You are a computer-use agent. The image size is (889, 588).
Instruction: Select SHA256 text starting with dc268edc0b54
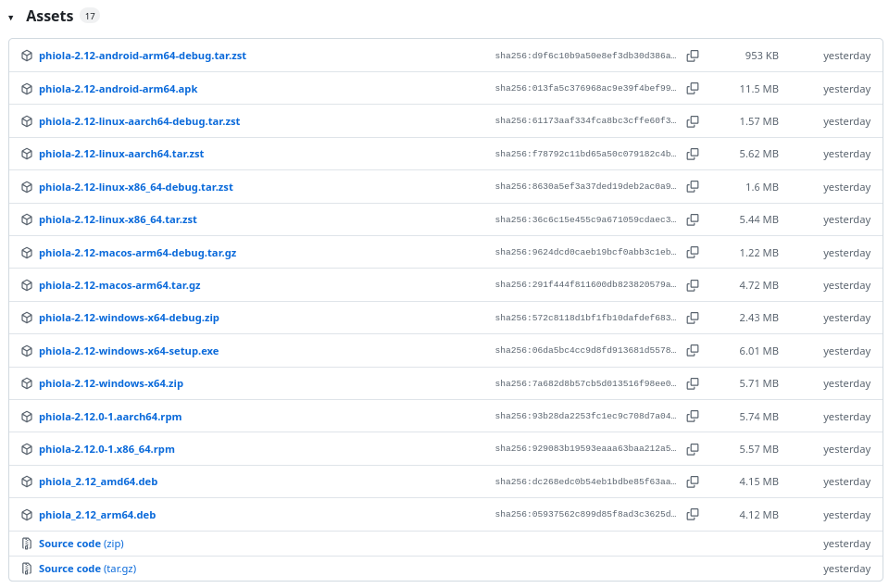(x=585, y=482)
